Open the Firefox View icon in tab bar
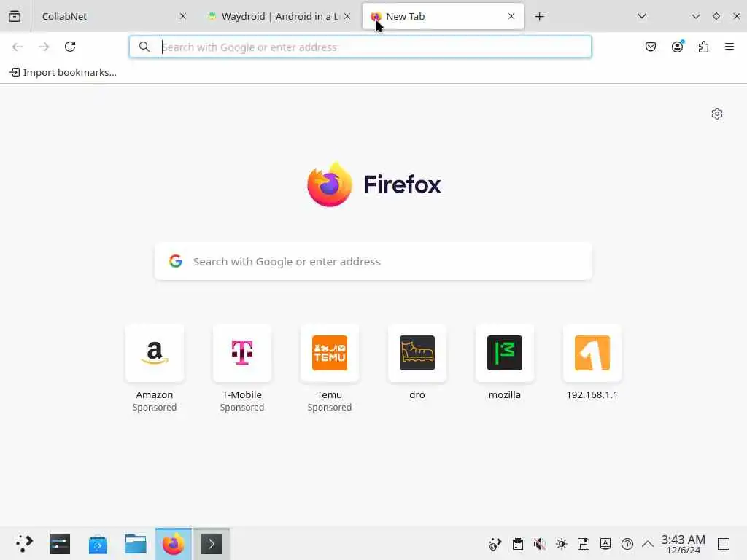This screenshot has width=747, height=560. [15, 16]
